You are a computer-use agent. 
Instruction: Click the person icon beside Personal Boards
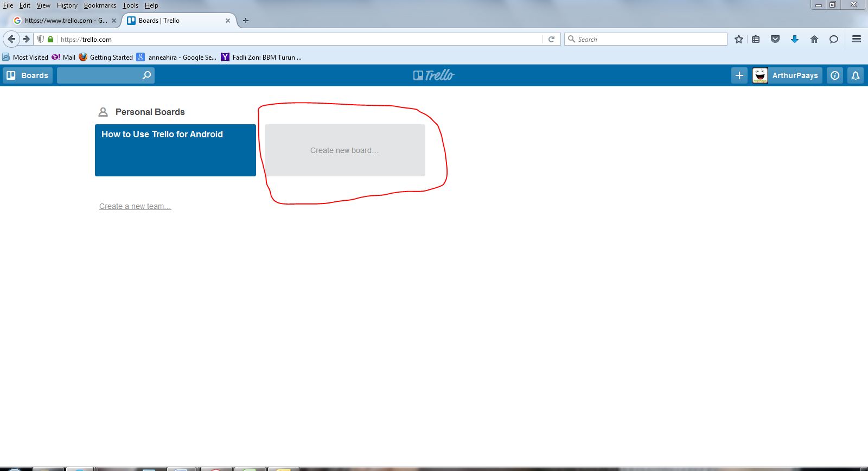103,112
